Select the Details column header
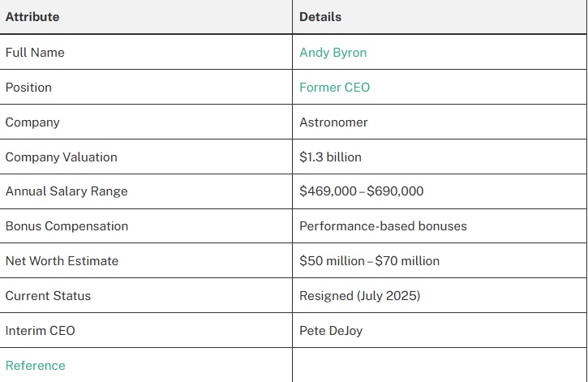This screenshot has width=588, height=382. (x=320, y=17)
